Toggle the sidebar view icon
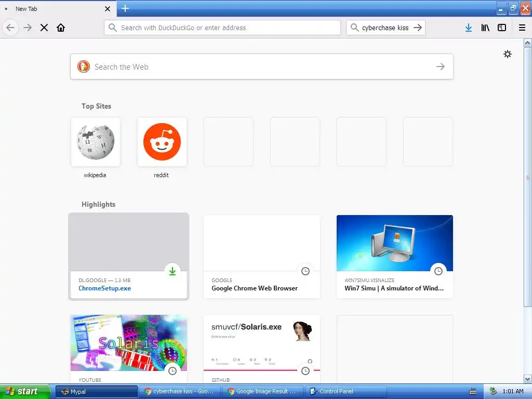The width and height of the screenshot is (532, 399). point(502,28)
